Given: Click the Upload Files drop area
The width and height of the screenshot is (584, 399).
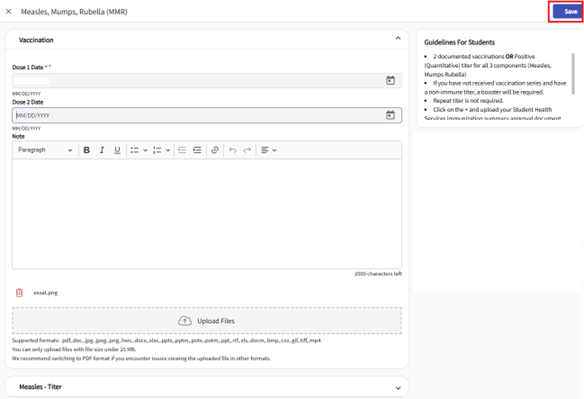Looking at the screenshot, I should coord(207,320).
